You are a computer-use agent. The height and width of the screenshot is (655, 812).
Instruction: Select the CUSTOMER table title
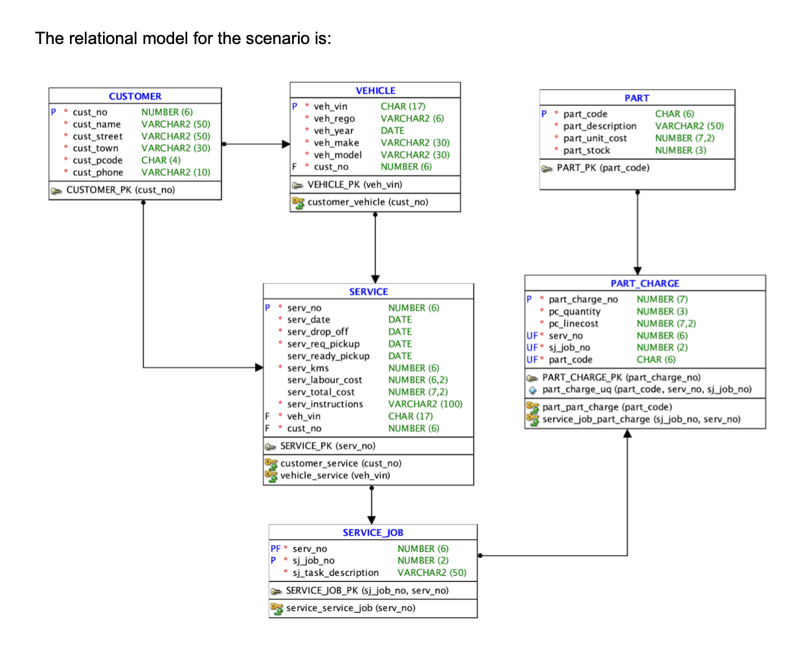pyautogui.click(x=135, y=96)
